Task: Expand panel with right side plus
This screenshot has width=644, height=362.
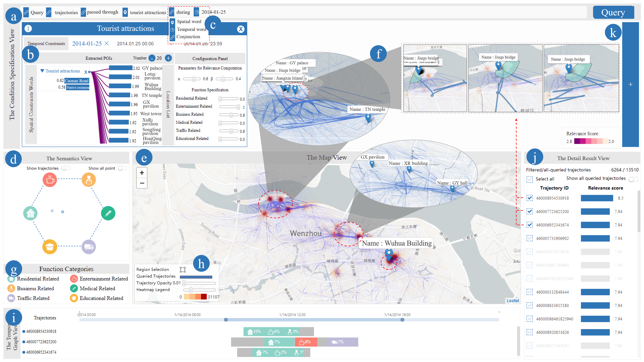Action: coord(630,85)
